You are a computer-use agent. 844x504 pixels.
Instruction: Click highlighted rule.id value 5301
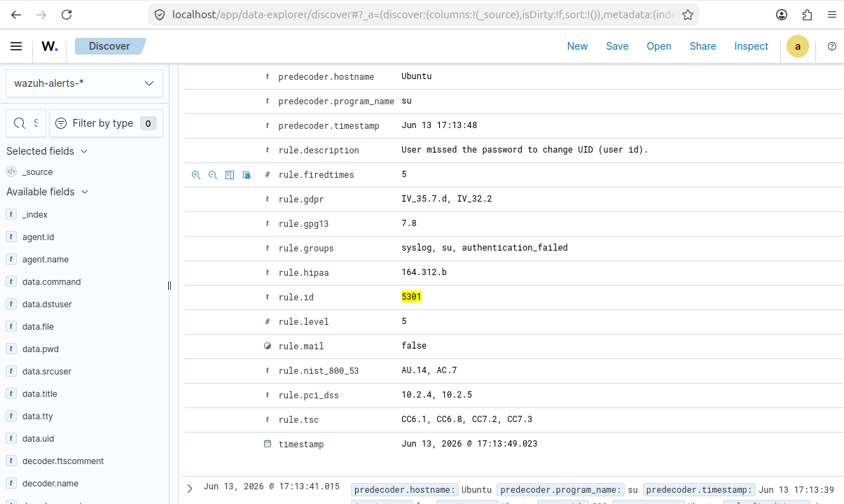coord(411,297)
